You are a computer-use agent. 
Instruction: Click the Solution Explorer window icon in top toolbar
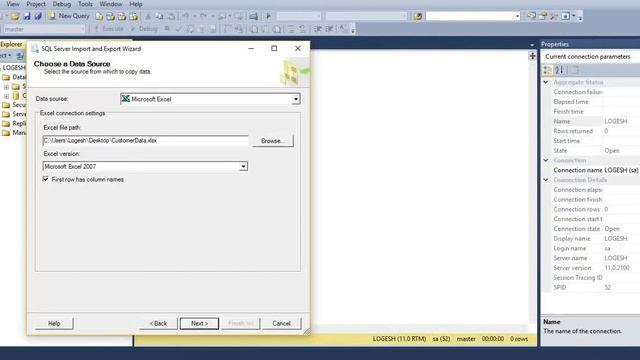click(565, 16)
